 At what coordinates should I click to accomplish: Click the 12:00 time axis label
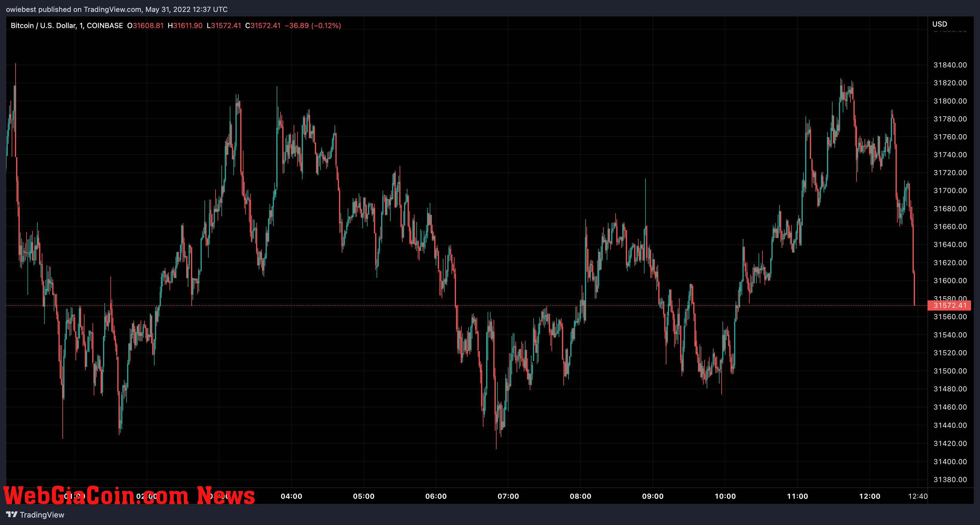pyautogui.click(x=870, y=496)
